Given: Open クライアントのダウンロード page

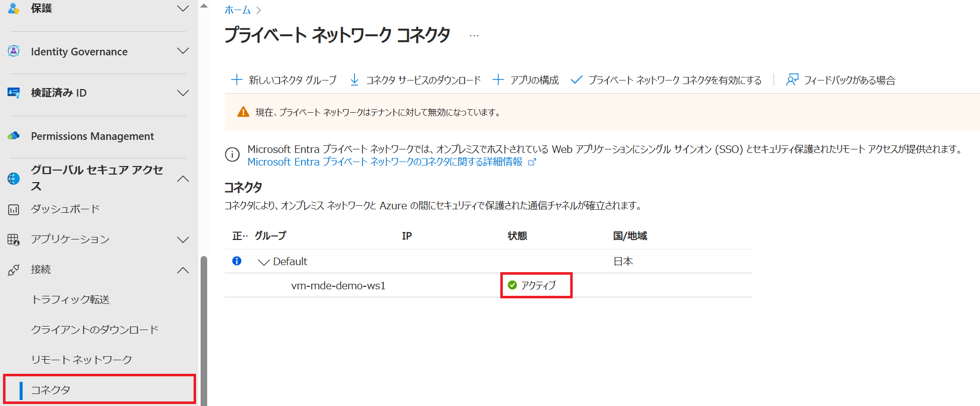Looking at the screenshot, I should click(x=95, y=330).
